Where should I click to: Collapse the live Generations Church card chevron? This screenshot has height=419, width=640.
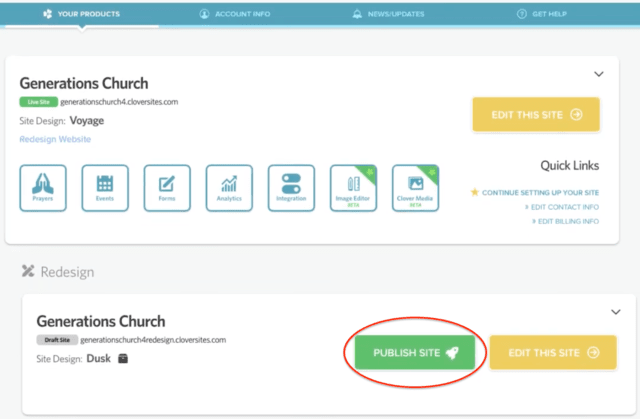(598, 74)
